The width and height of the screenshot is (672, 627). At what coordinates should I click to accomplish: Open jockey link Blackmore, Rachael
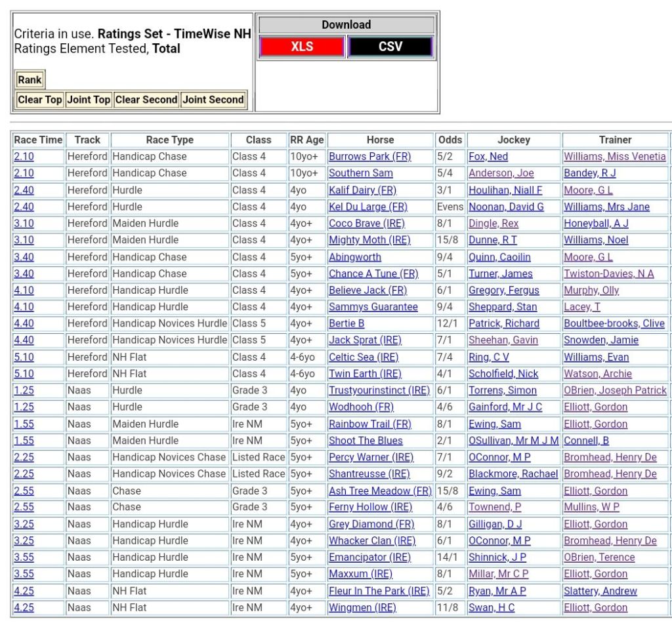(x=513, y=474)
